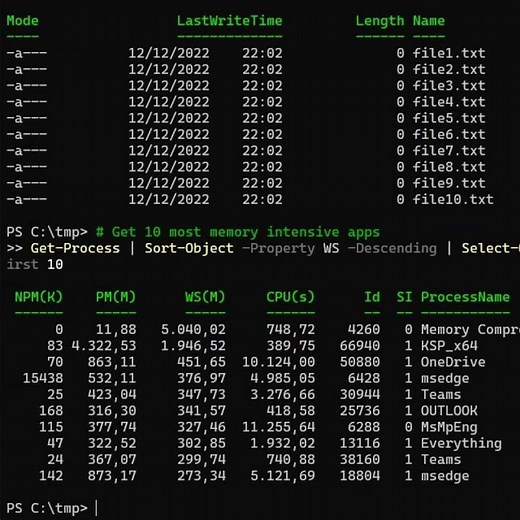Click the msedge process with Id 18804

pyautogui.click(x=445, y=476)
